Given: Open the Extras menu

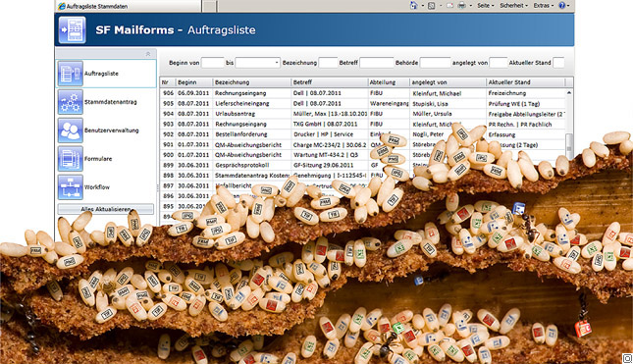Looking at the screenshot, I should [544, 6].
